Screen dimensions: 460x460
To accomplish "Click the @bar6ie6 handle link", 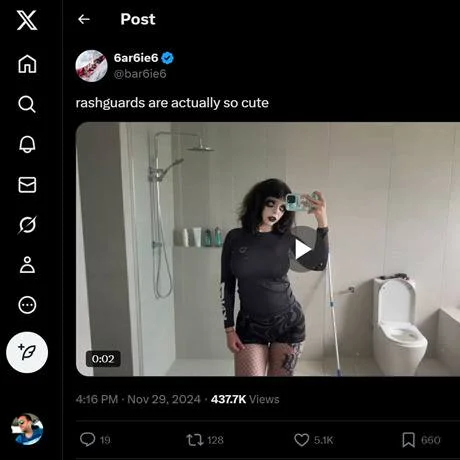I will coord(140,74).
